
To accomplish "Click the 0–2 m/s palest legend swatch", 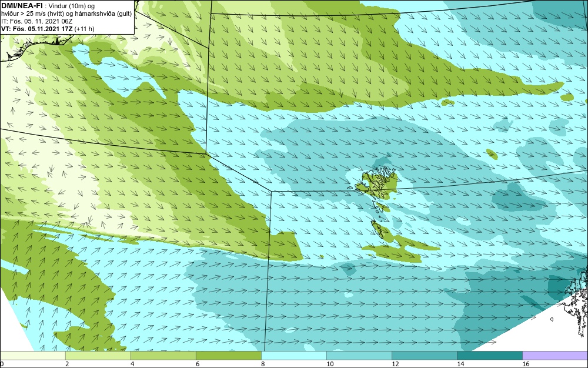I will pyautogui.click(x=32, y=355).
